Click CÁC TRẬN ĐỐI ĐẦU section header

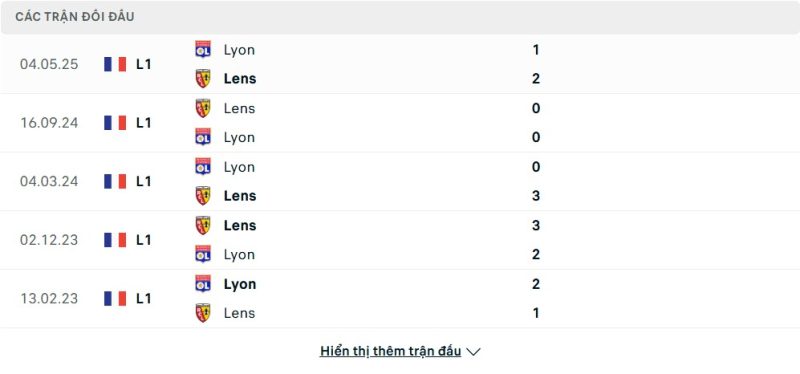[75, 17]
